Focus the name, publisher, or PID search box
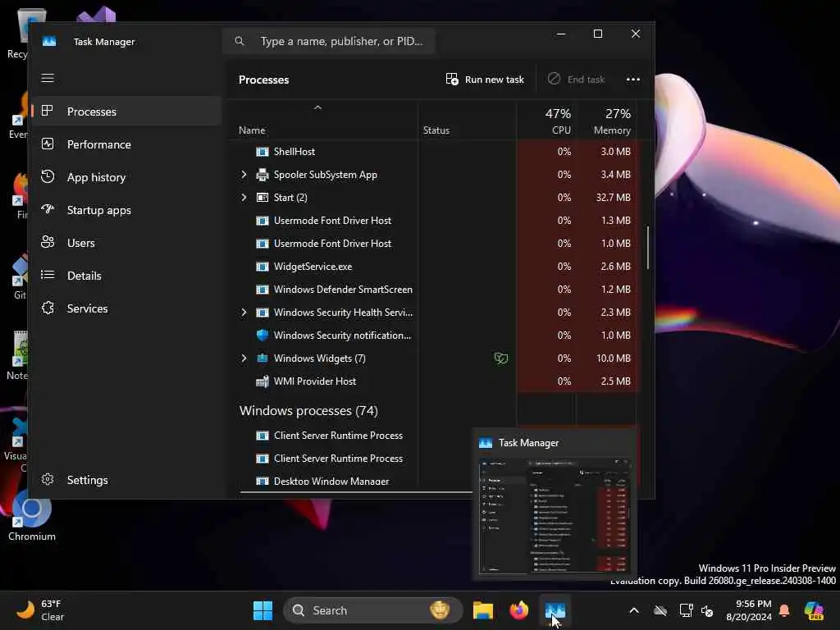The height and width of the screenshot is (630, 840). (x=328, y=41)
